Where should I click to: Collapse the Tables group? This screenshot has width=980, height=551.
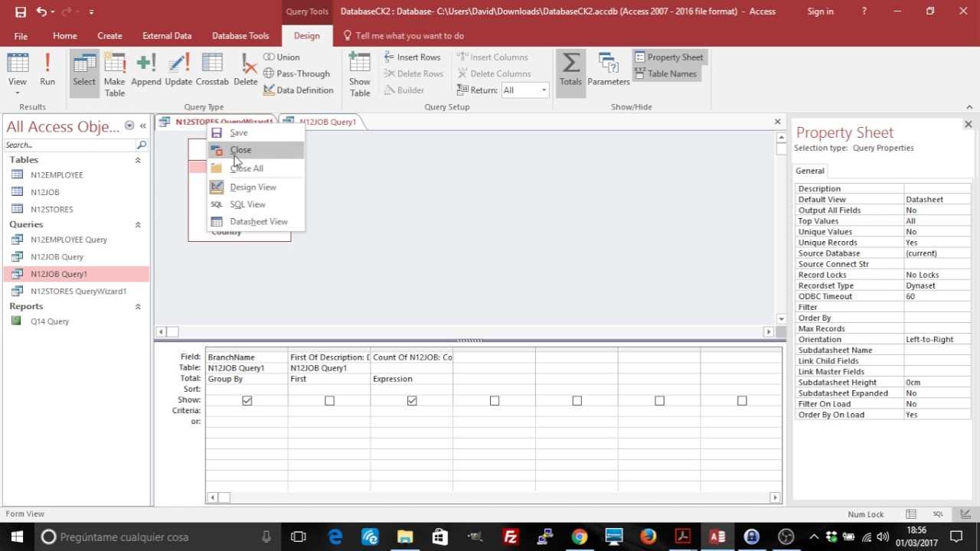(138, 160)
